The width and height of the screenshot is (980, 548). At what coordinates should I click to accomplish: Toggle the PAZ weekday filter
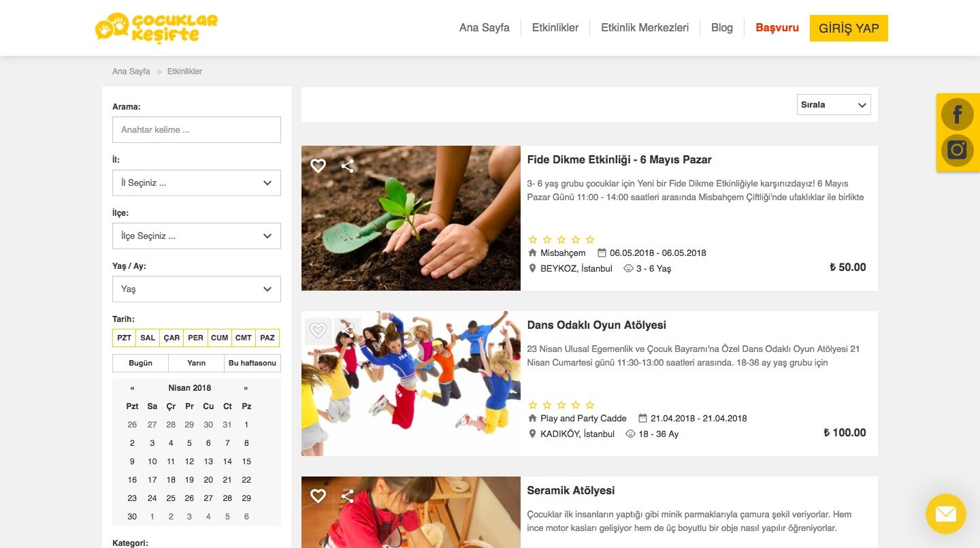coord(267,338)
